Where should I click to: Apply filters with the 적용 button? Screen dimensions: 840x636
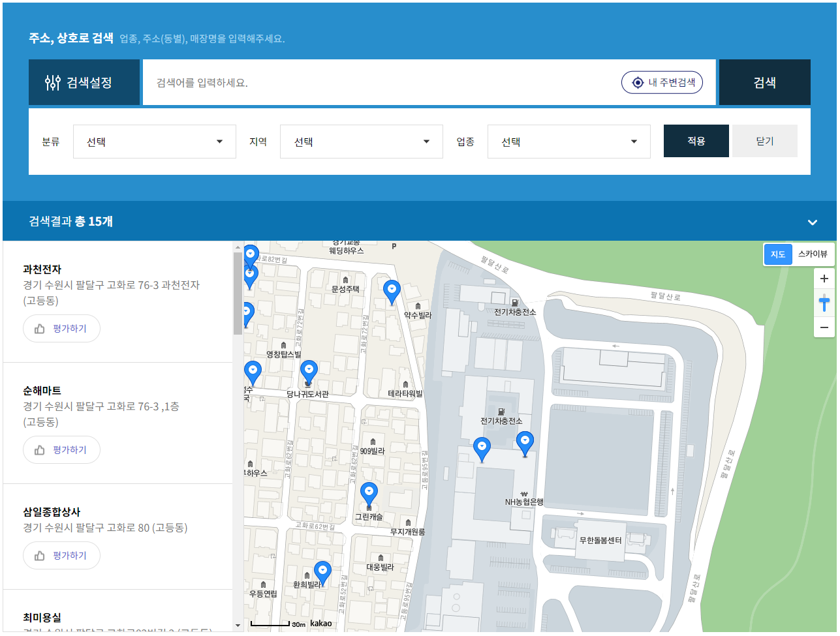pos(696,141)
